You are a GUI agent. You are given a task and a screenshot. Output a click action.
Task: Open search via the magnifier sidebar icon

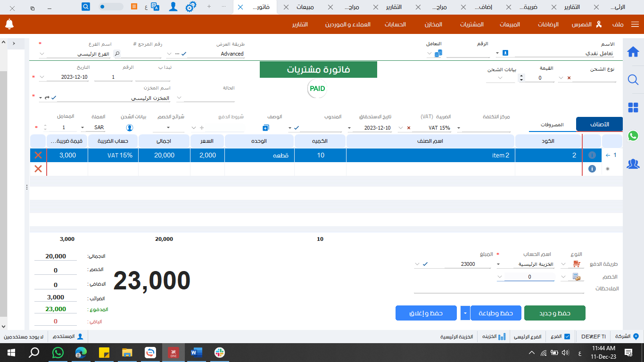[634, 80]
